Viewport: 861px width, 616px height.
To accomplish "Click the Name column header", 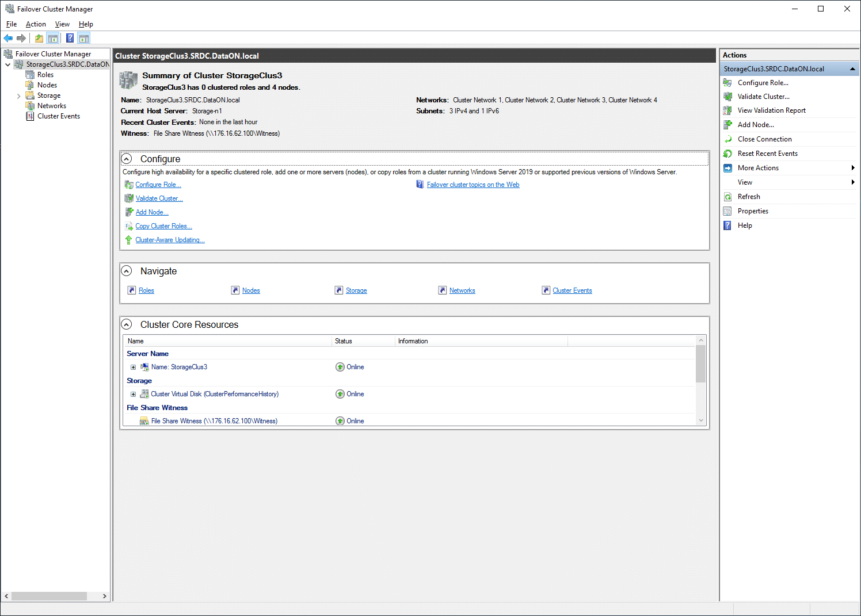I will (228, 341).
